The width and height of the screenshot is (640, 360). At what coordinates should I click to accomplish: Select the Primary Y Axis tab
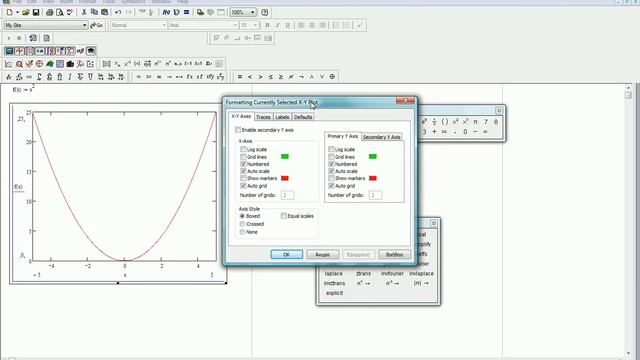click(x=343, y=136)
